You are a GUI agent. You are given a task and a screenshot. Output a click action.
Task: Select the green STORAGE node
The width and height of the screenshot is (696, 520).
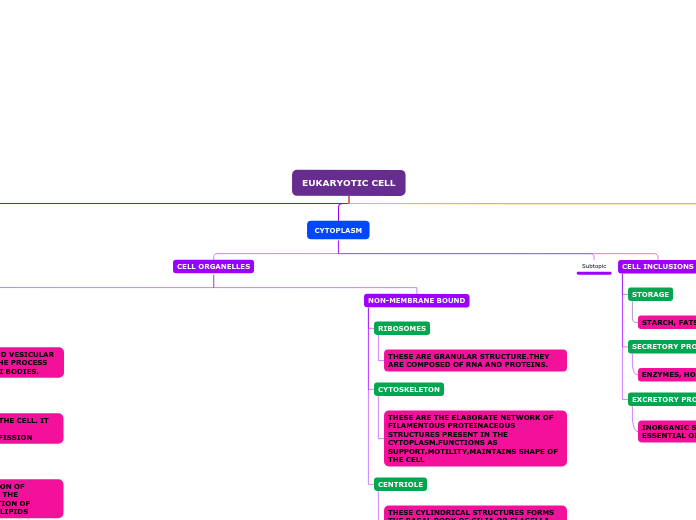(x=650, y=295)
